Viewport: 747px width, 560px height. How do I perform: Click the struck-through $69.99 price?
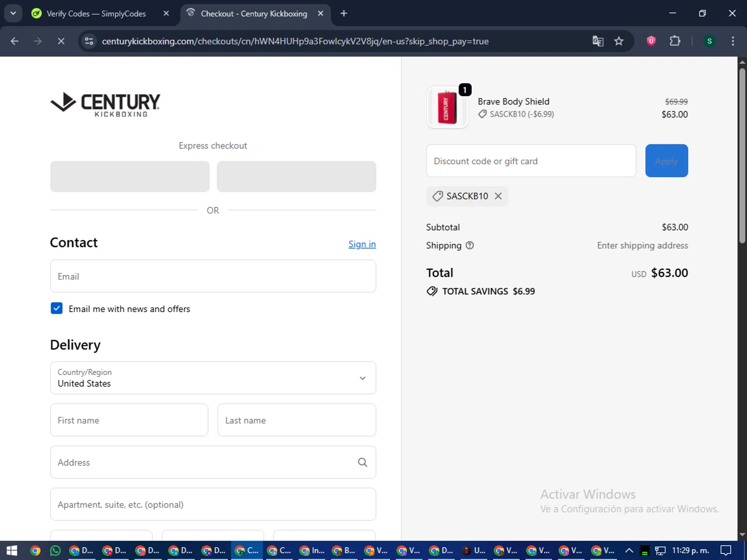(x=676, y=102)
